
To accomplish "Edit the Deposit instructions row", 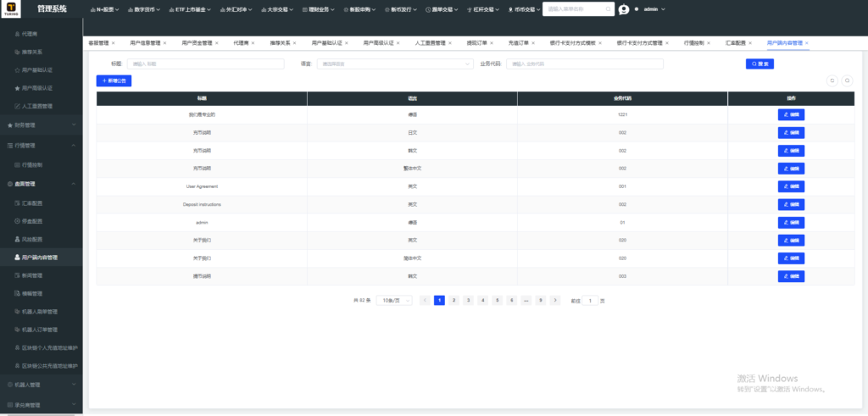I will tap(791, 205).
